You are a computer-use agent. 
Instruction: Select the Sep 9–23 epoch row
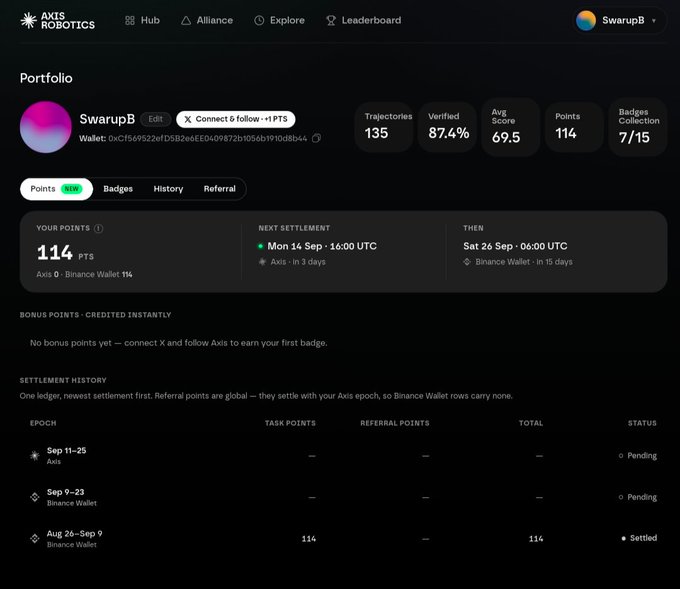pyautogui.click(x=343, y=497)
